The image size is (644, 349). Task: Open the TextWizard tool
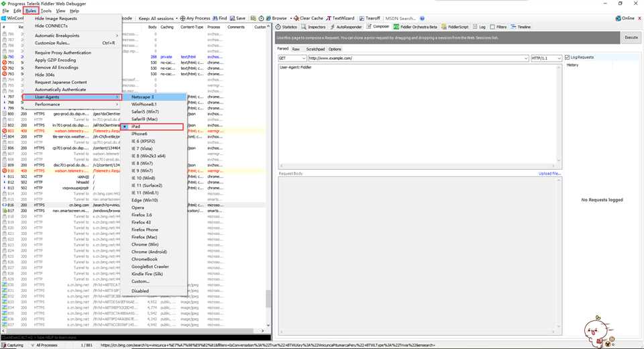click(x=341, y=18)
